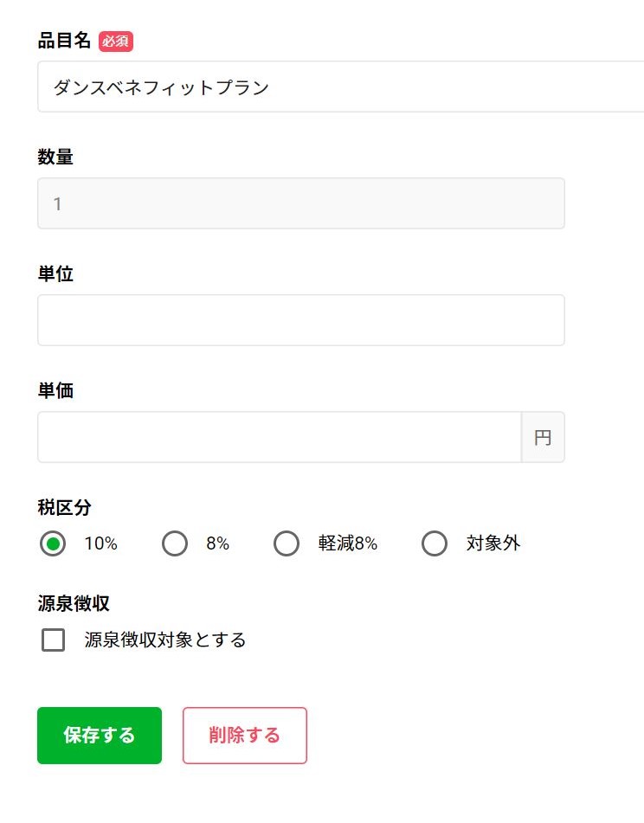Select the 10% tax rate radio

[x=53, y=543]
